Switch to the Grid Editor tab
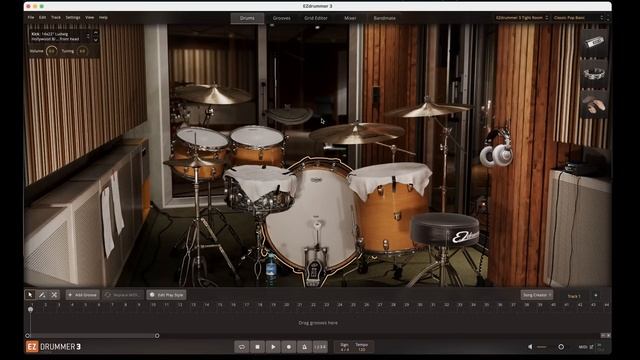Image resolution: width=640 pixels, height=360 pixels. pyautogui.click(x=316, y=18)
